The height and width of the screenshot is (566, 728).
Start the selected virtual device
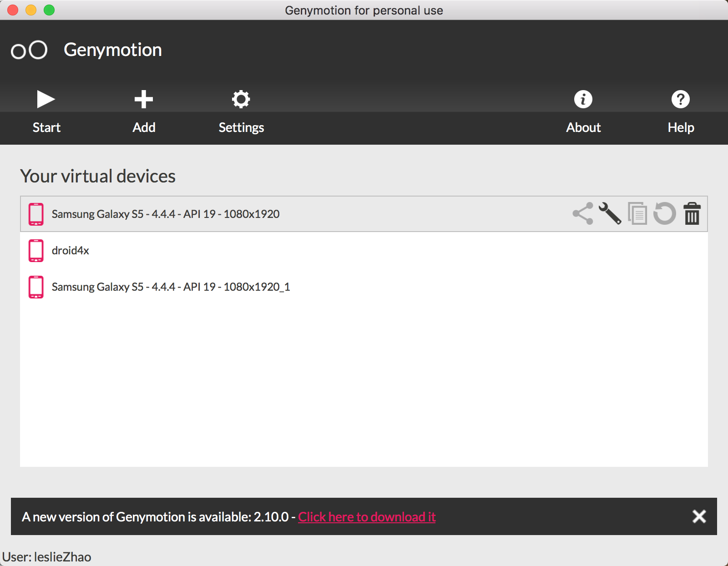pos(46,111)
